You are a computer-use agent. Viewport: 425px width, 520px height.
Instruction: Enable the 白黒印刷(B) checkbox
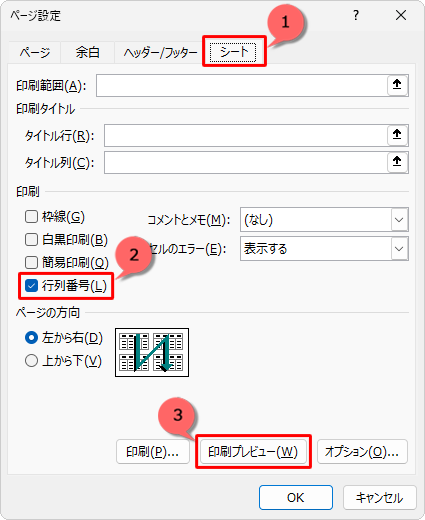(x=31, y=239)
